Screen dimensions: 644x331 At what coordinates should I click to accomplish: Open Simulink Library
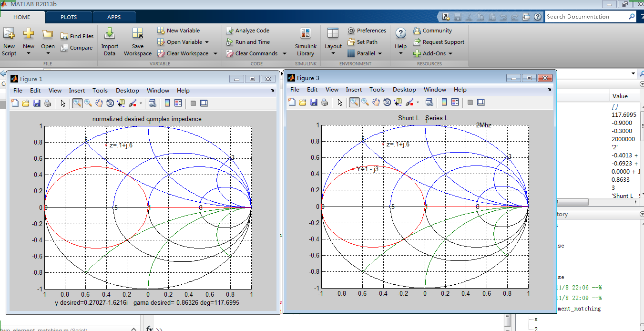[x=306, y=41]
